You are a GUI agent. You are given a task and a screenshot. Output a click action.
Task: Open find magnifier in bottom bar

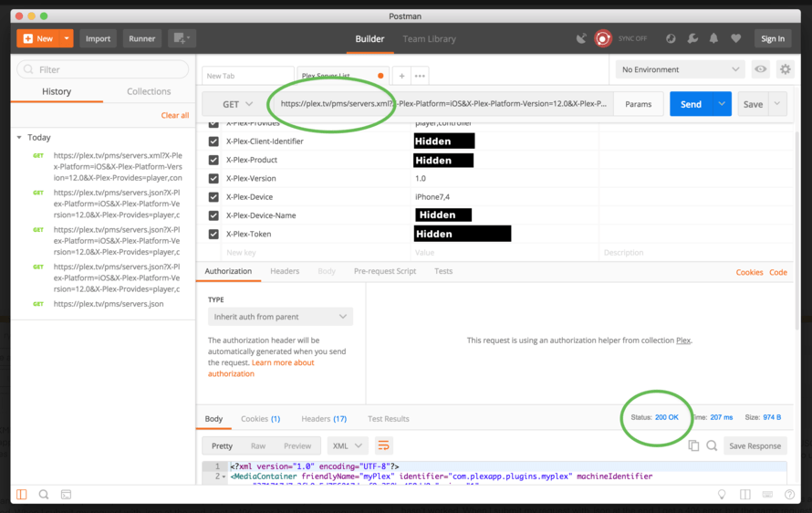[44, 495]
